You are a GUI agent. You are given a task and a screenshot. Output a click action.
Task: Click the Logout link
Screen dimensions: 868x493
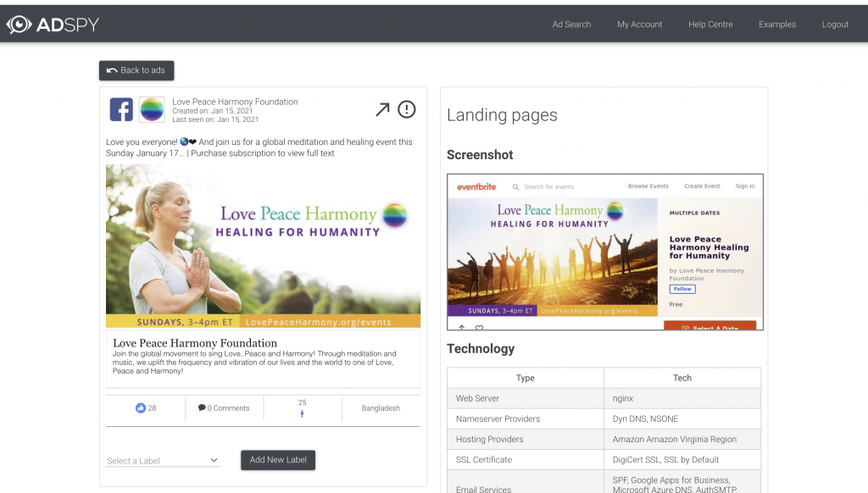coord(835,25)
